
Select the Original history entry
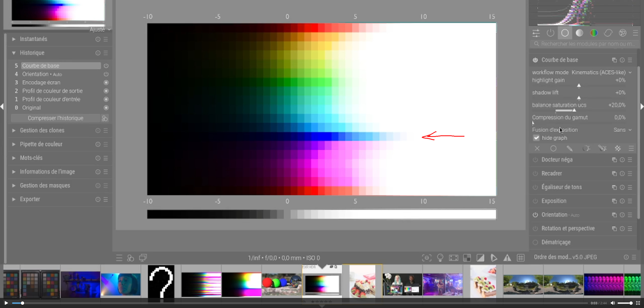click(x=31, y=108)
